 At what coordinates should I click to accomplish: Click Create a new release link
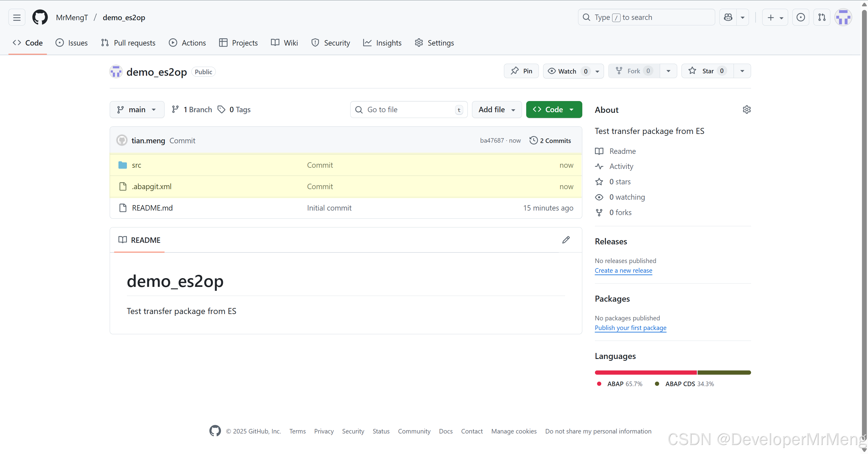623,271
